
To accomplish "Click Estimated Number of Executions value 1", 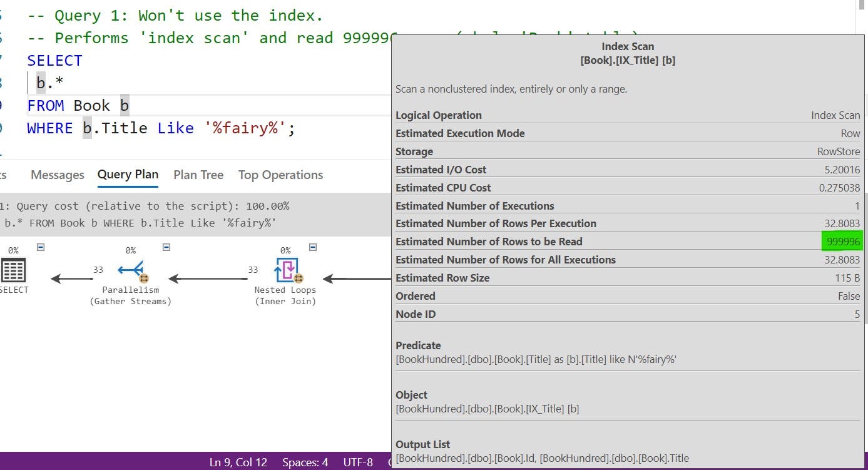I will pos(857,206).
